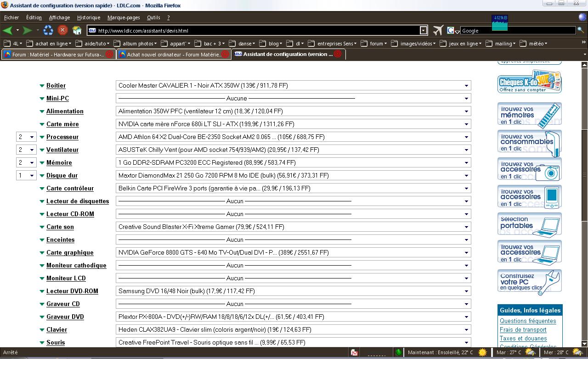Open the Marque-pages menu
The height and width of the screenshot is (373, 588).
tap(124, 17)
